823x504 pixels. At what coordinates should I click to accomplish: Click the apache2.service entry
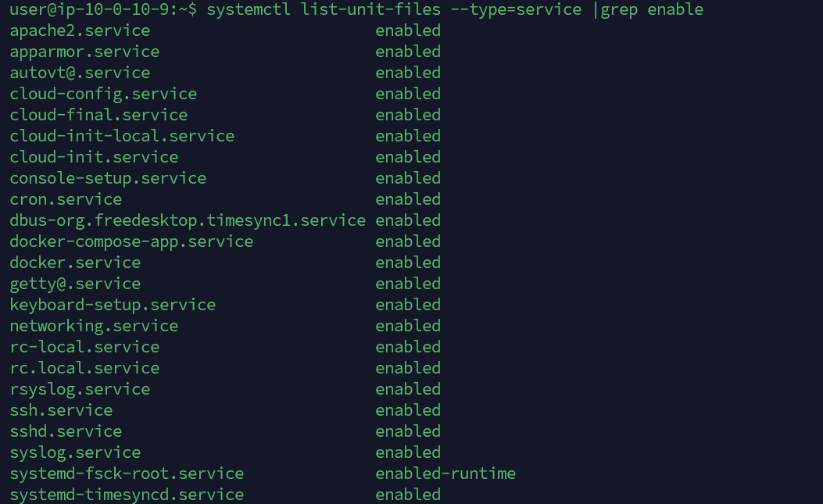[80, 31]
